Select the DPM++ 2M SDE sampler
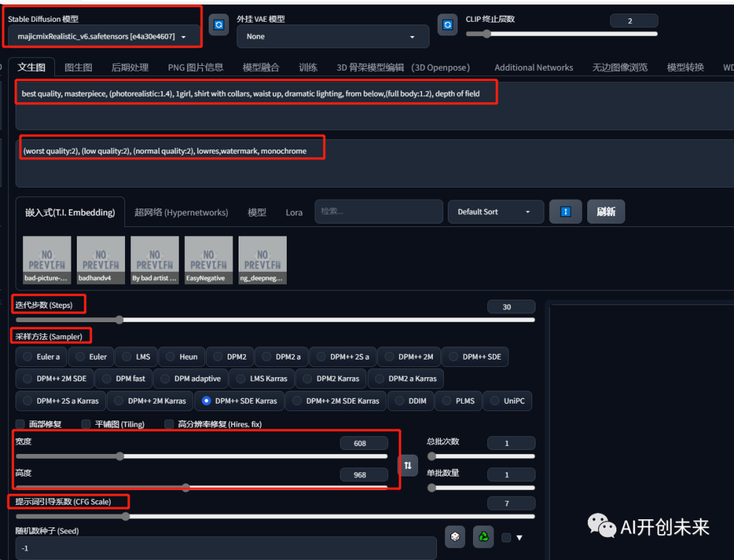Image resolution: width=734 pixels, height=560 pixels. click(x=55, y=379)
